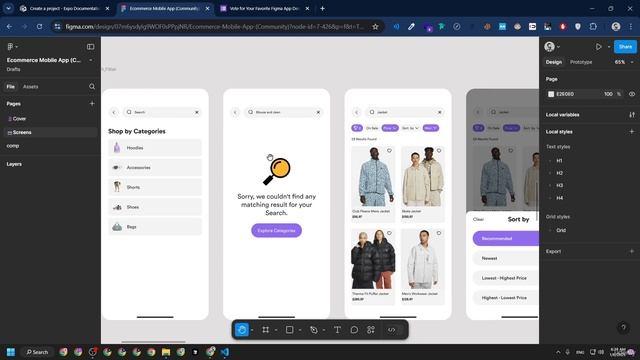This screenshot has width=640, height=360.
Task: Open local variables settings icon
Action: [632, 115]
